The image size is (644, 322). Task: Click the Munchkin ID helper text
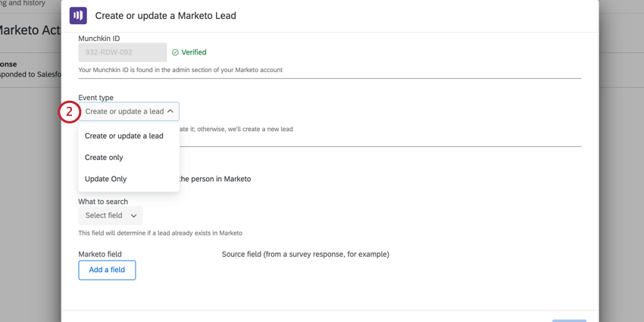point(180,70)
